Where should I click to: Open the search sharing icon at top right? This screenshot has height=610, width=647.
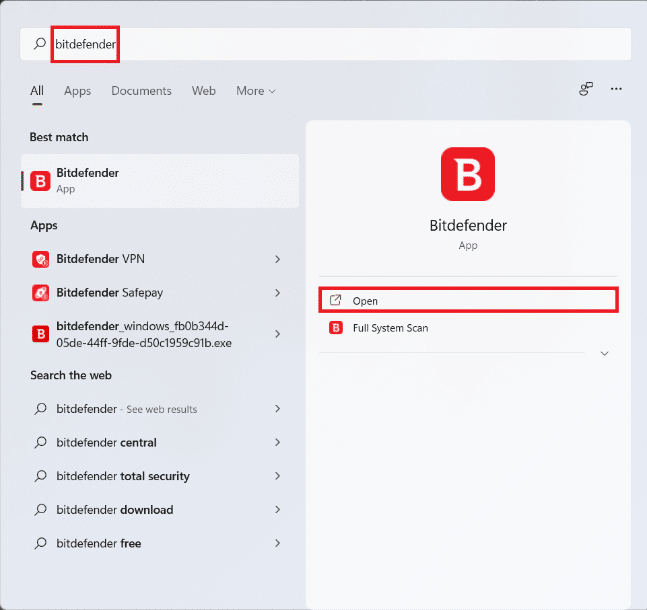coord(586,90)
